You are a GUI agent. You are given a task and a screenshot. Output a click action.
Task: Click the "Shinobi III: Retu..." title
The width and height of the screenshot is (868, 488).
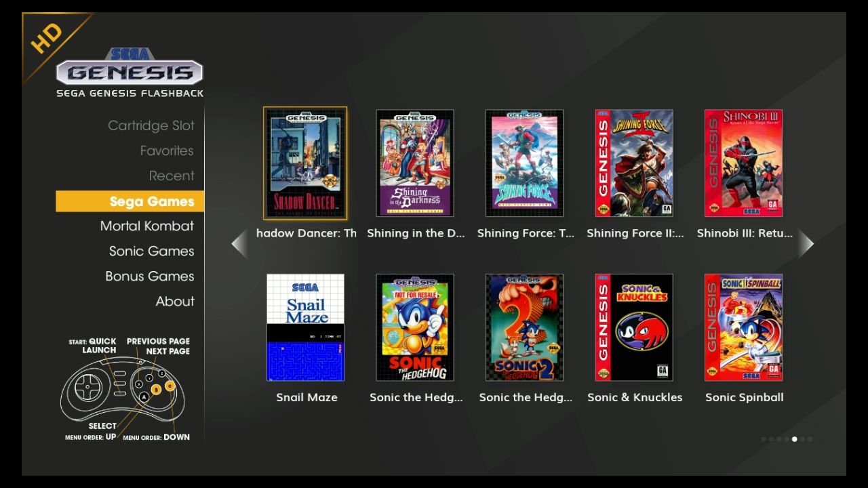click(745, 233)
